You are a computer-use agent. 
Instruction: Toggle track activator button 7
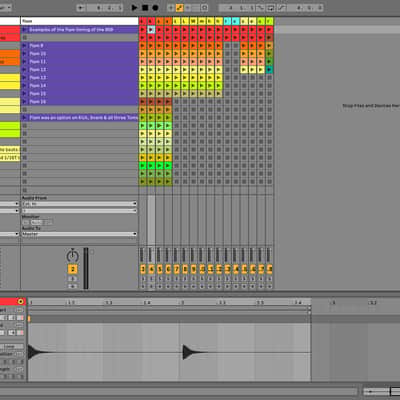coord(176,269)
